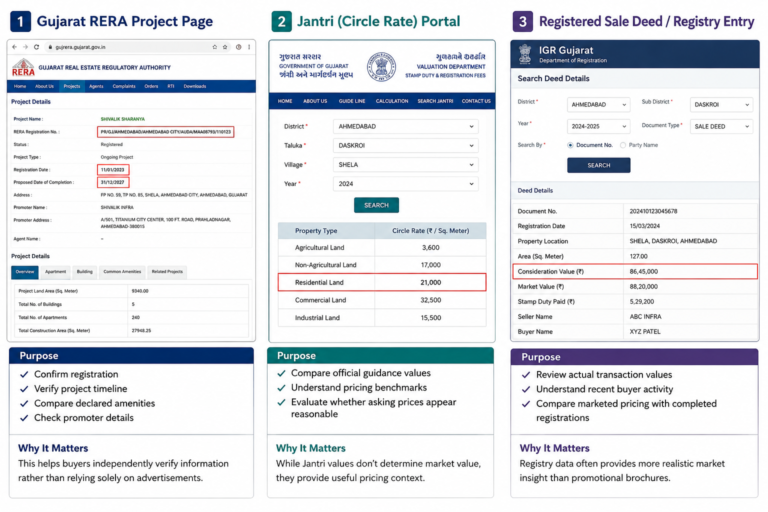The image size is (768, 512).
Task: Click the promoter name SHIVALIK INFRA
Action: [117, 207]
